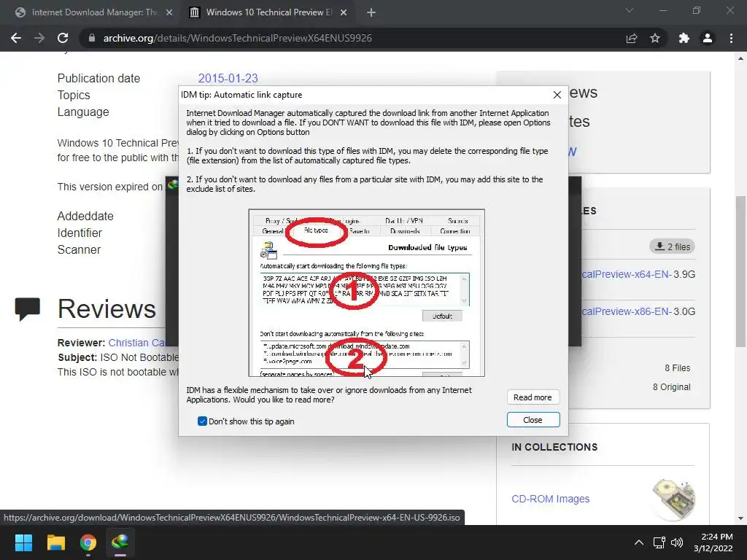
Task: Click the site padlock icon
Action: 92,38
